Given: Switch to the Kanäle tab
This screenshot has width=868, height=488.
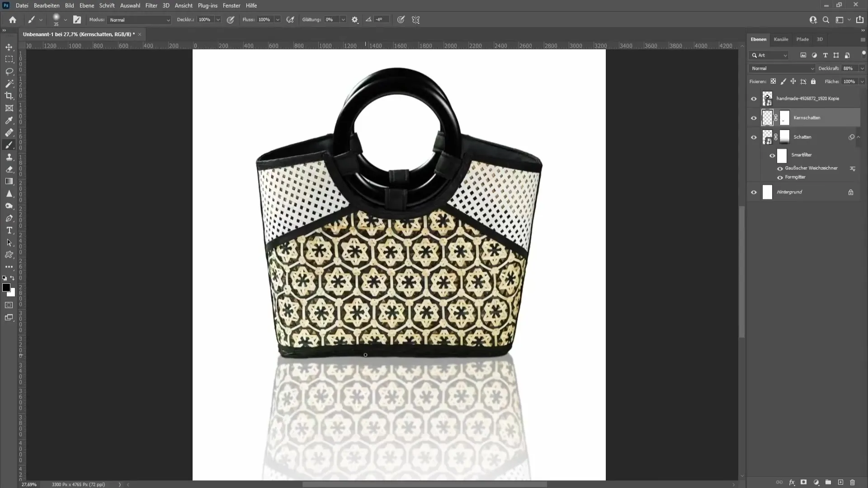Looking at the screenshot, I should click(x=781, y=39).
